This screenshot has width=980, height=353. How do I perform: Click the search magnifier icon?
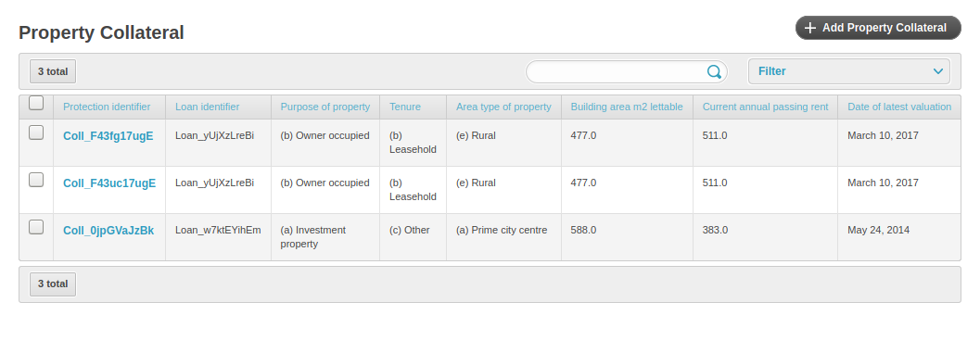[714, 72]
